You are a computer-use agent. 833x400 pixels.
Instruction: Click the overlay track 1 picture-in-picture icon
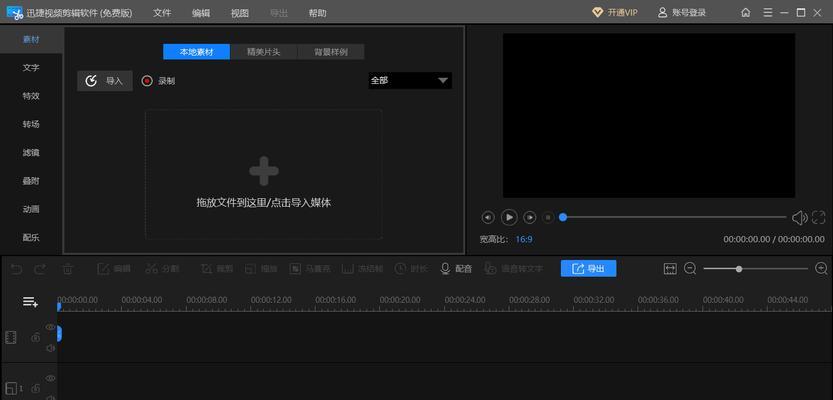[11, 388]
